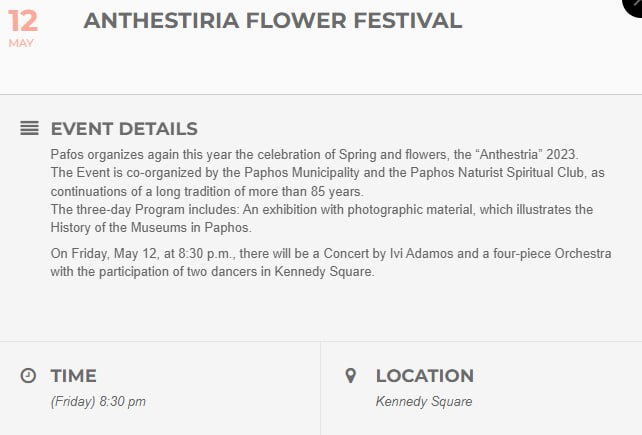Open the Anthestiria Flower Festival title
642x435 pixels.
coord(273,21)
